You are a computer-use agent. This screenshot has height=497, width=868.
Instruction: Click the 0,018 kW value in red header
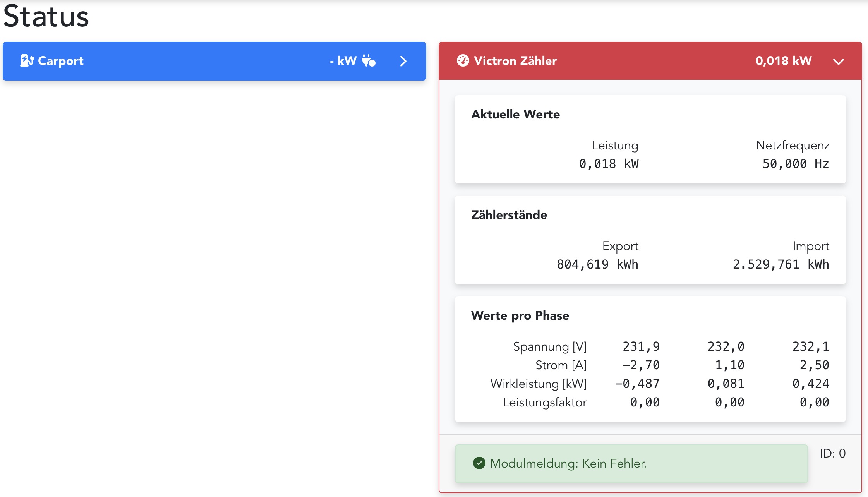coord(783,61)
